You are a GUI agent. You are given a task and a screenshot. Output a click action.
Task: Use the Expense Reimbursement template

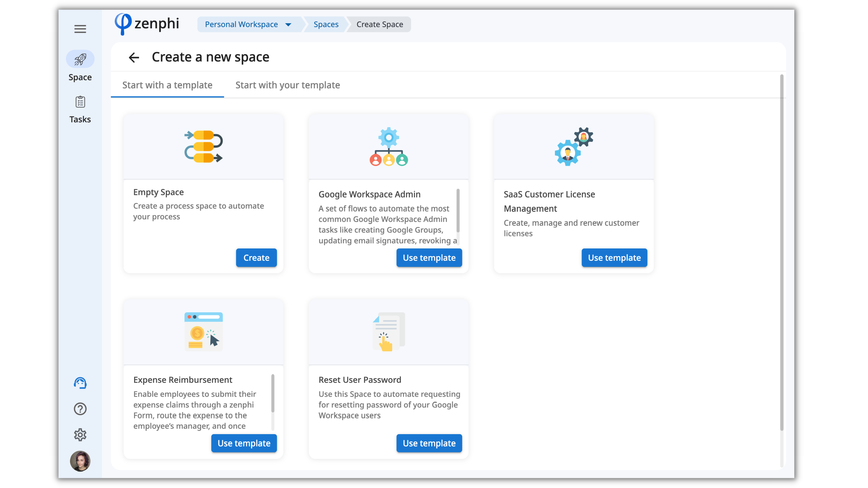(x=244, y=443)
